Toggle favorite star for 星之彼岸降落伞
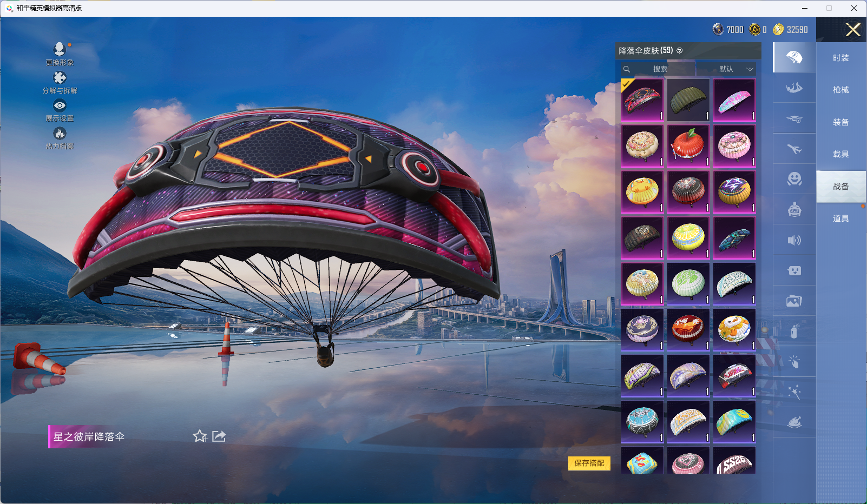867x504 pixels. (200, 436)
